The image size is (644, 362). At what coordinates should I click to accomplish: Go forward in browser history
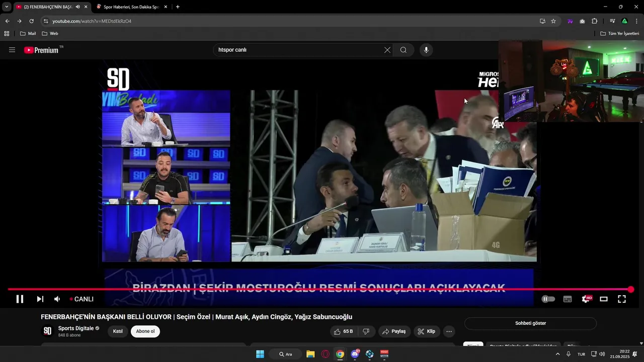point(19,21)
